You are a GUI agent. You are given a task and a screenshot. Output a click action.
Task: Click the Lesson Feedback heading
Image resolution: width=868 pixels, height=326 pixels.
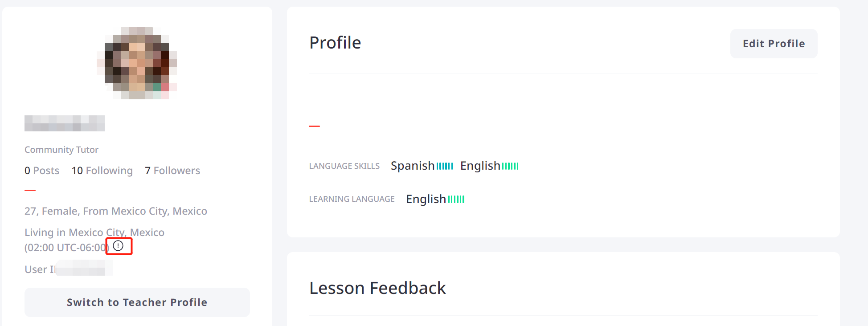click(x=377, y=288)
